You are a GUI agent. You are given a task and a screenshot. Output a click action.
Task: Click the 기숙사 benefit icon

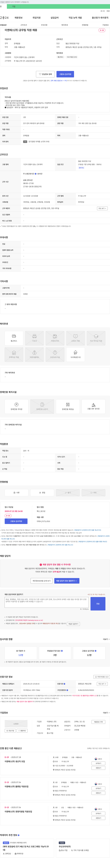coord(34,338)
